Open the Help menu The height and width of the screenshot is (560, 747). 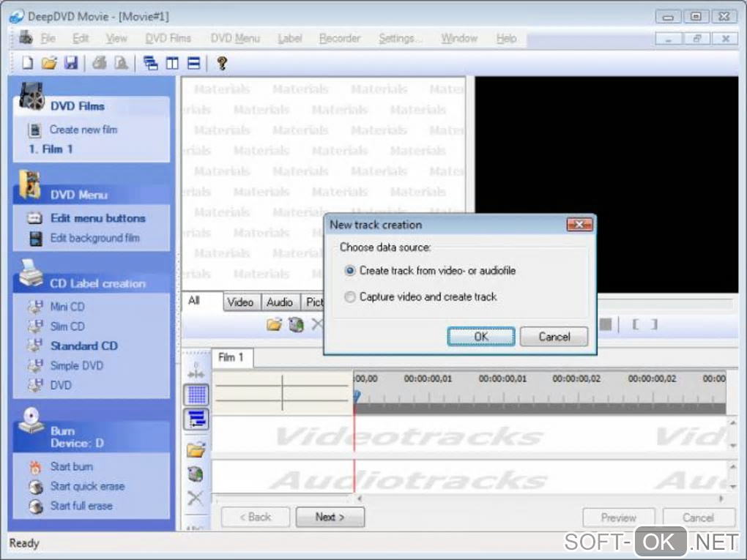(x=506, y=38)
